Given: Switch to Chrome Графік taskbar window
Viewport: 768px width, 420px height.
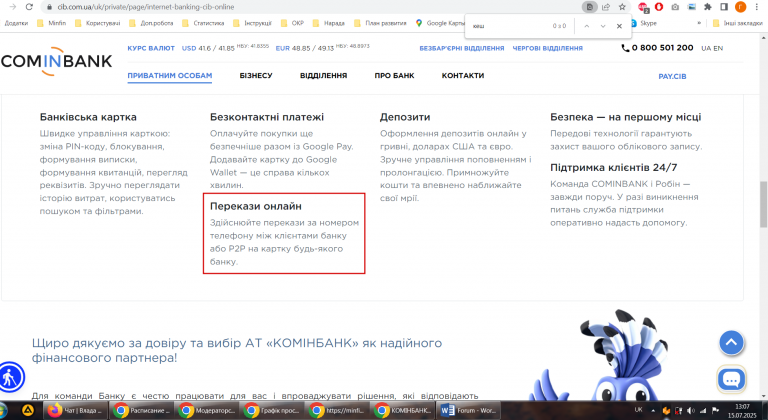Looking at the screenshot, I should 271,410.
